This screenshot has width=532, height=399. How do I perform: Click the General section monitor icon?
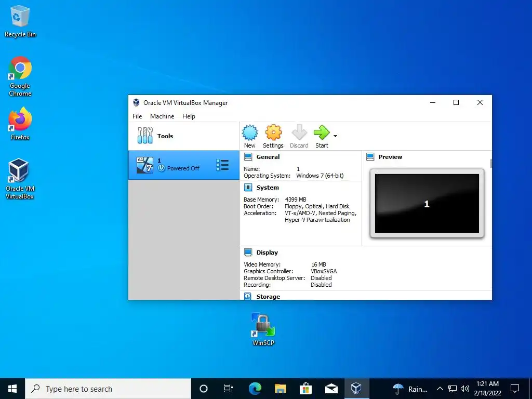coord(248,157)
